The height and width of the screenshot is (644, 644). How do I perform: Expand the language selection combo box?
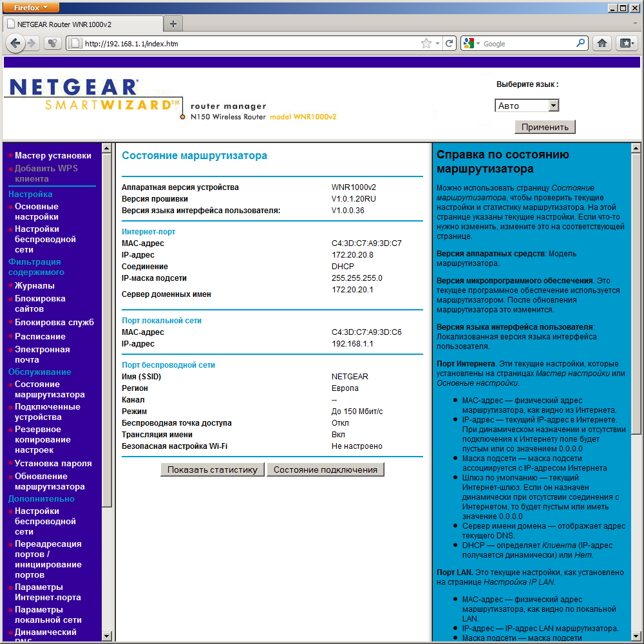(x=527, y=106)
